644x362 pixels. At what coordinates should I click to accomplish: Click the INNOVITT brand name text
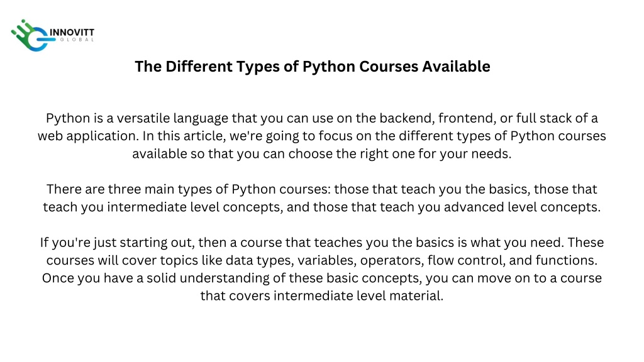pos(72,33)
